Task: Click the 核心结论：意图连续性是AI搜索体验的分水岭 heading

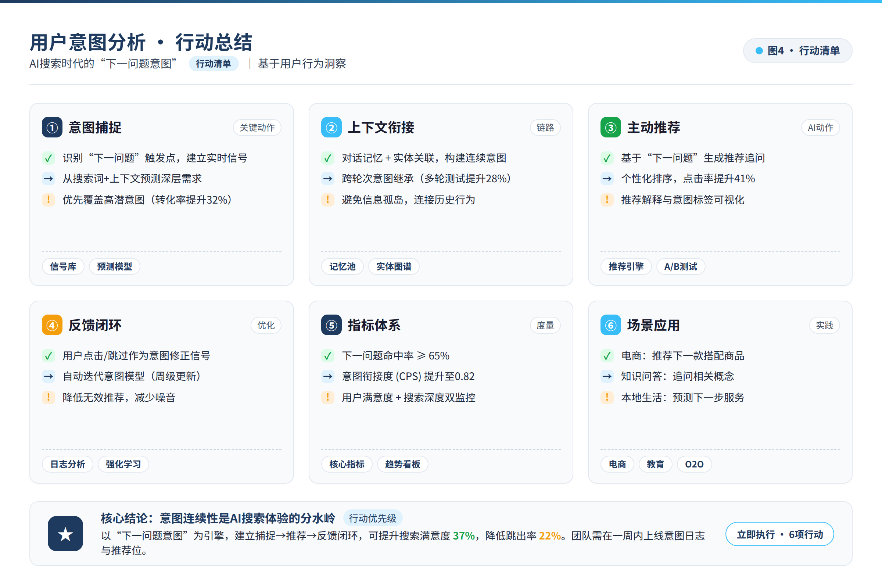Action: [x=218, y=518]
